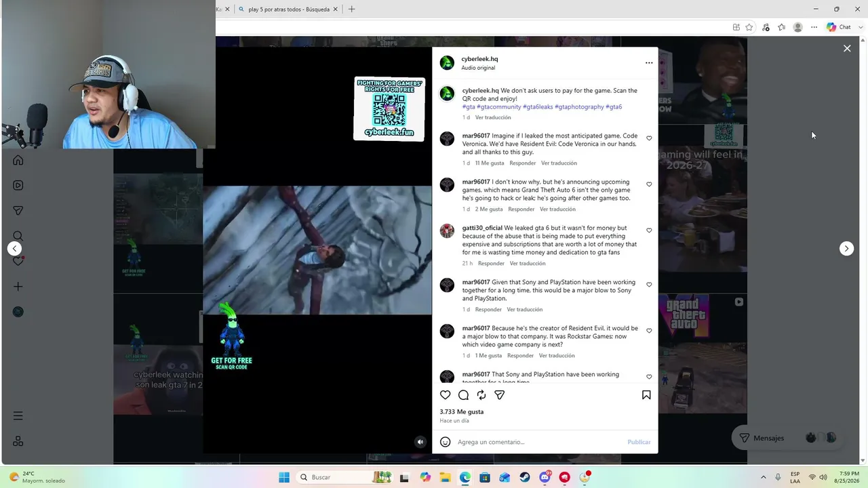Like mar96017's 'That Sony and PlayStation' comment
868x488 pixels.
point(649,377)
